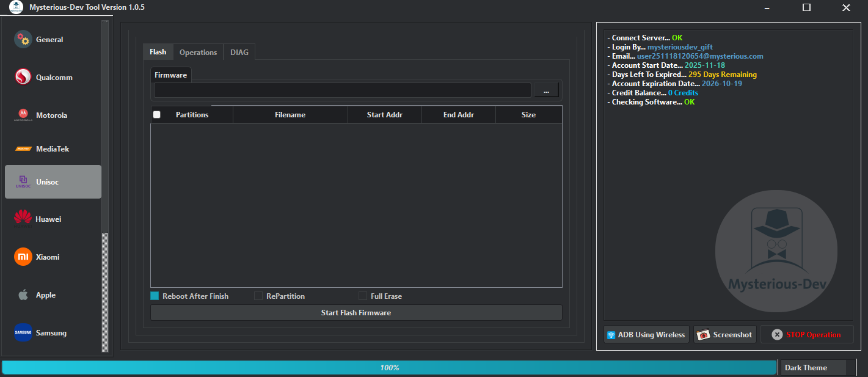Screen dimensions: 868x377
Task: Select the Xiaomi brand icon
Action: [x=23, y=257]
